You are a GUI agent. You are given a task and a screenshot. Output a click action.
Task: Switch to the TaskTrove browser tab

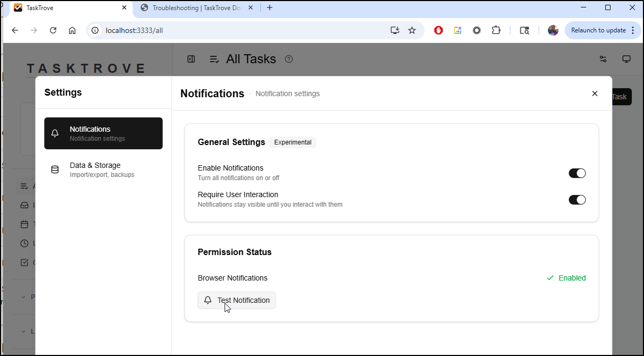coord(71,8)
